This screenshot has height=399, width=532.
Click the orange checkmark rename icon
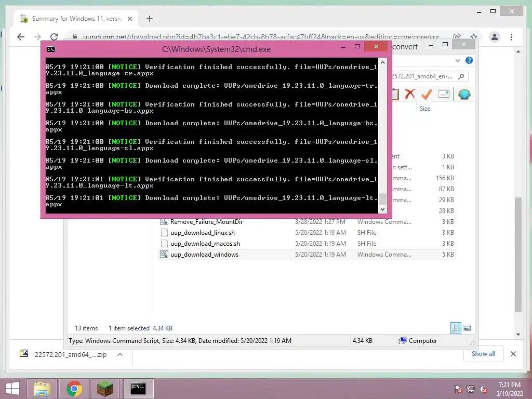point(427,94)
